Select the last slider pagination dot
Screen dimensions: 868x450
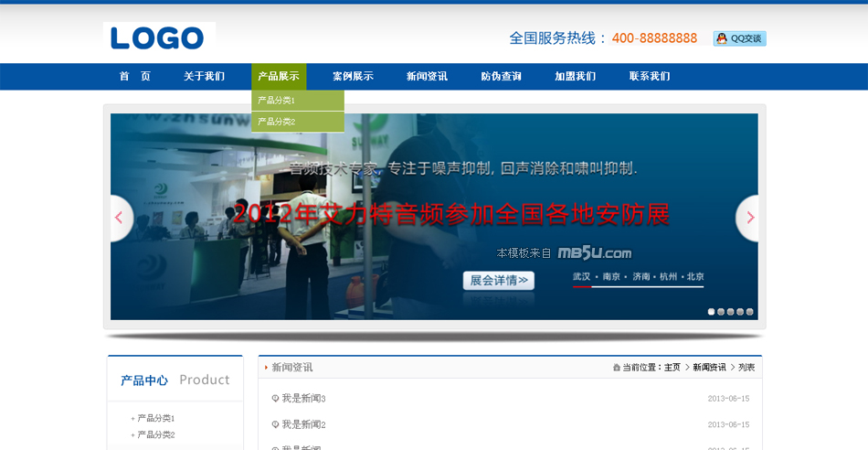click(750, 312)
